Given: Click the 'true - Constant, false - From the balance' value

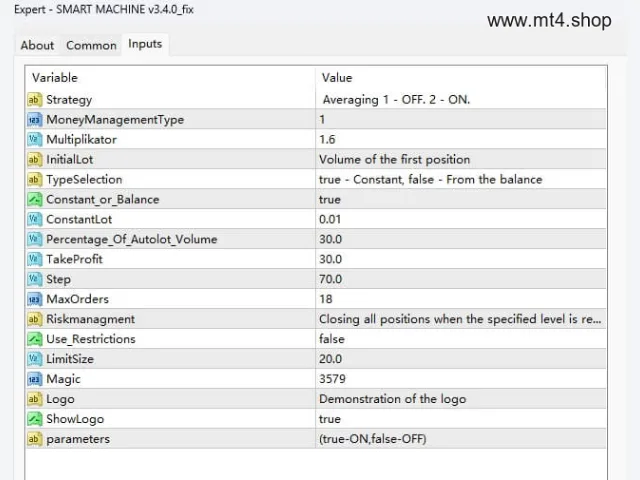Looking at the screenshot, I should (431, 180).
